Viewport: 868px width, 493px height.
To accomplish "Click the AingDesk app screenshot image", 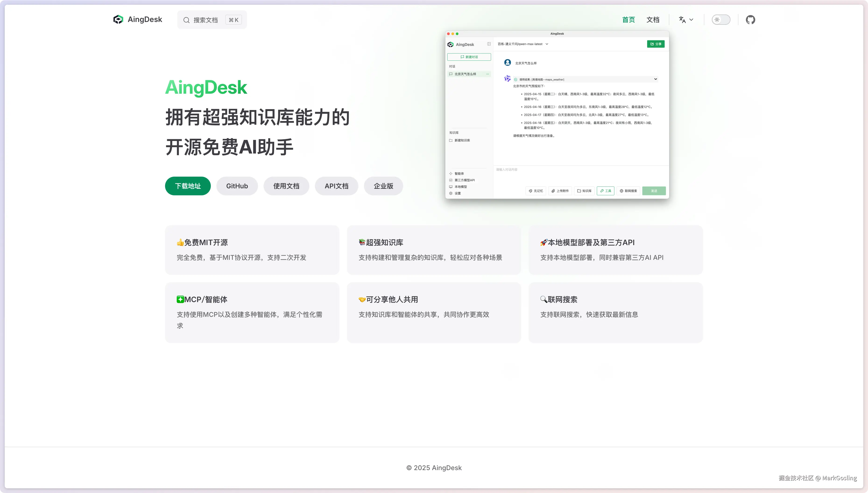I will click(x=557, y=115).
